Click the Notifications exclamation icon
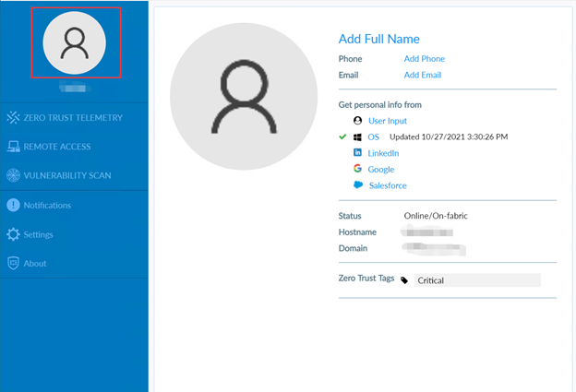Image resolution: width=576 pixels, height=392 pixels. coord(13,205)
